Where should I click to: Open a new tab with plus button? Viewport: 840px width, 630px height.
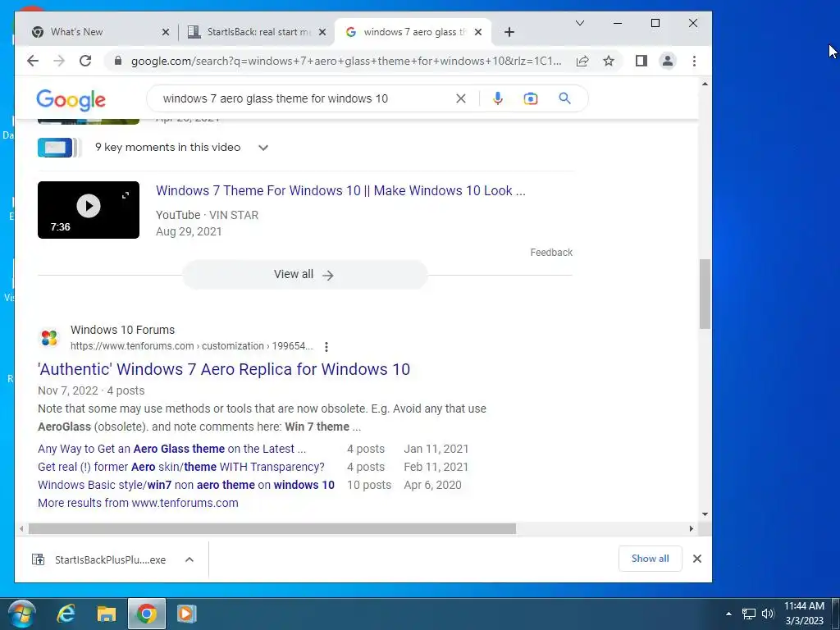[x=509, y=32]
